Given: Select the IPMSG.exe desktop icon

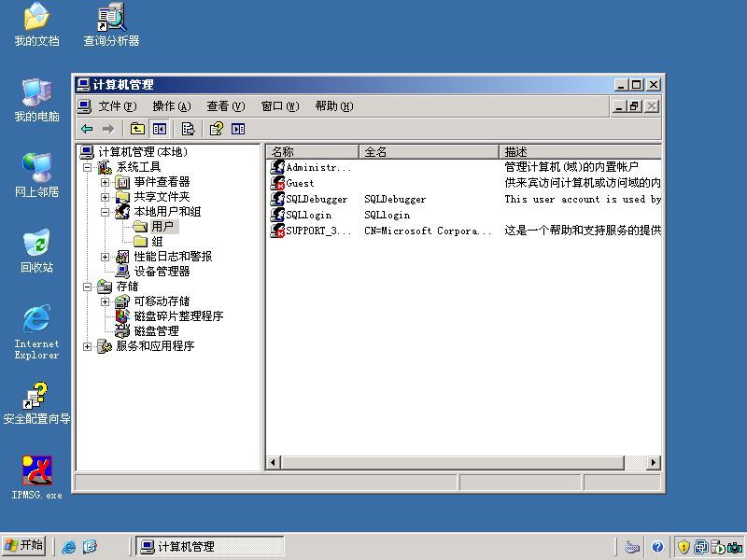Looking at the screenshot, I should (x=36, y=478).
